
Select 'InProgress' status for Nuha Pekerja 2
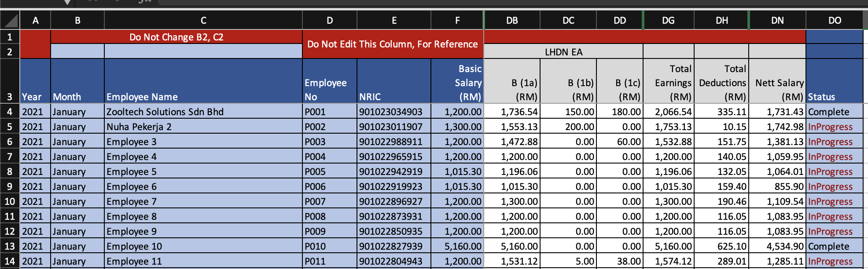click(x=835, y=127)
